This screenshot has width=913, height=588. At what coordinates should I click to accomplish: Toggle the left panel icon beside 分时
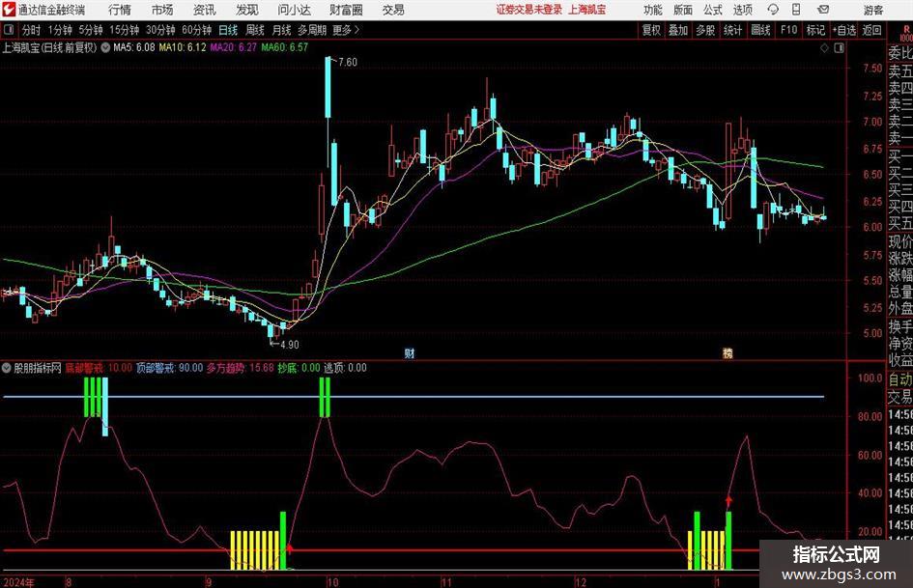tap(9, 30)
